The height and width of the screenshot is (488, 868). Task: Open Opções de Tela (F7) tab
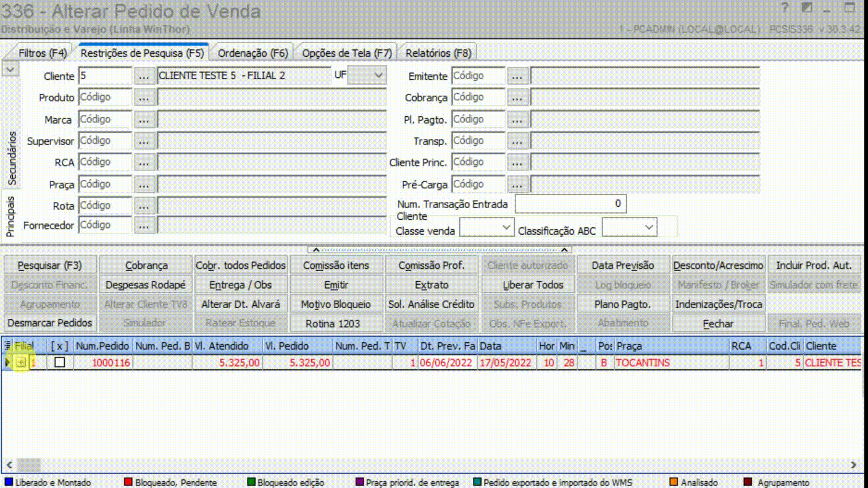(347, 53)
